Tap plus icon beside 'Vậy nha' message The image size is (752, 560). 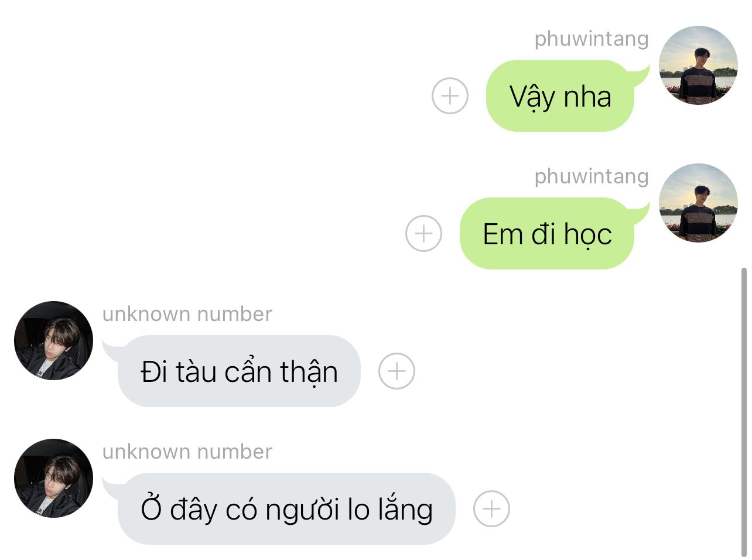[x=450, y=95]
